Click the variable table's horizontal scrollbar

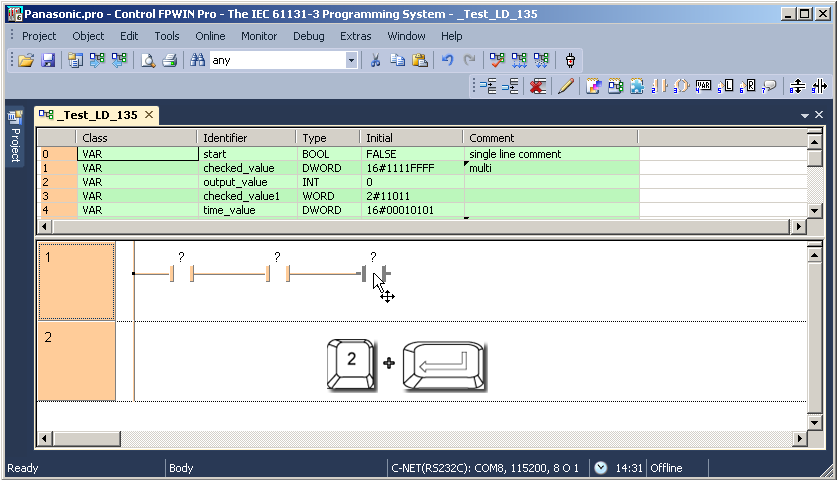(x=420, y=227)
